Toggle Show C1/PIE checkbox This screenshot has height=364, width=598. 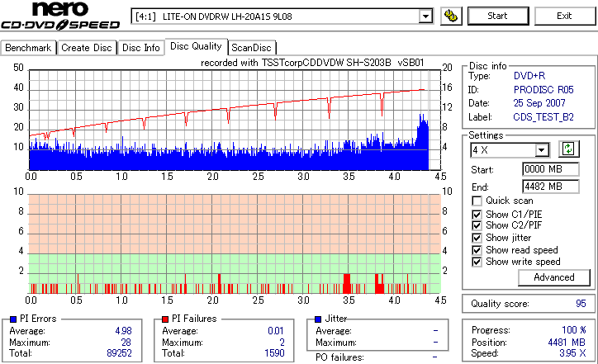tap(477, 215)
